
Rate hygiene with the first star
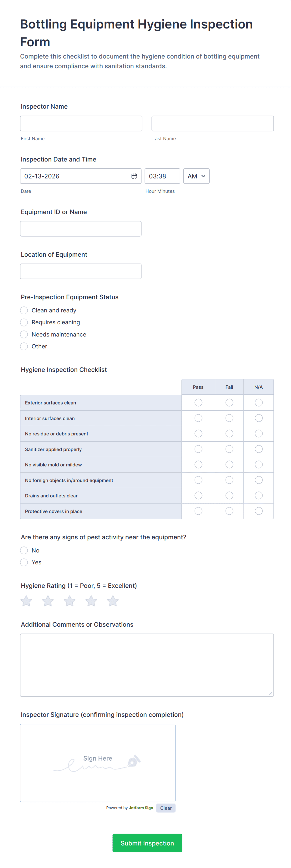click(26, 601)
